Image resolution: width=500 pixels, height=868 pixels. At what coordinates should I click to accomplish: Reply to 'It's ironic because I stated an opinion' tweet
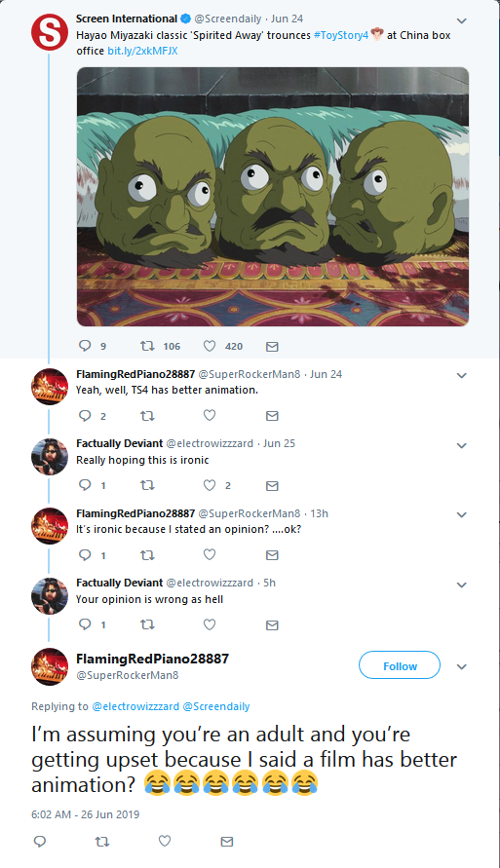pyautogui.click(x=85, y=554)
